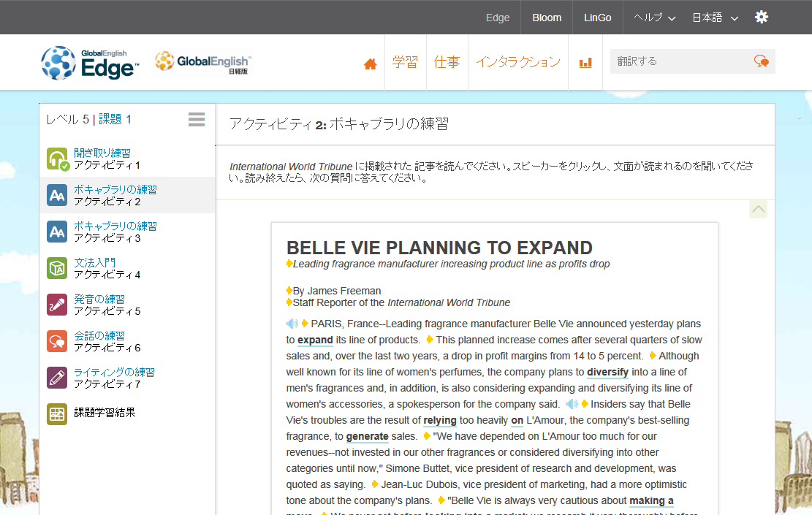Viewport: 812px width, 515px height.
Task: Open the 日本語 language dropdown
Action: (x=716, y=18)
